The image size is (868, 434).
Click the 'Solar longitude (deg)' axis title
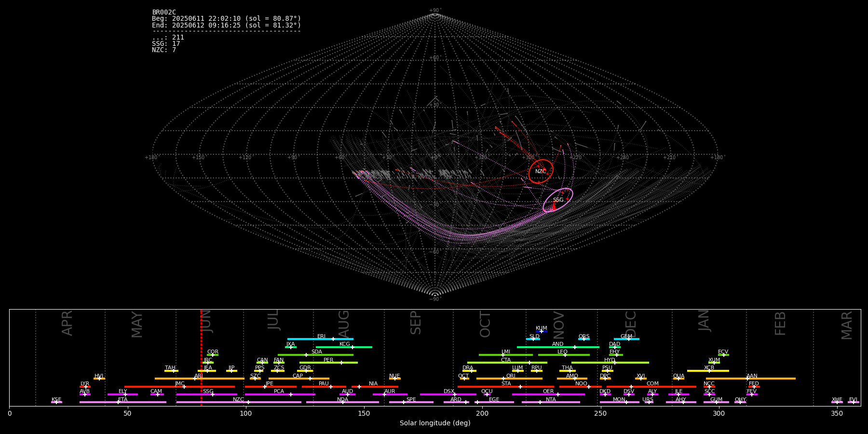coord(435,423)
